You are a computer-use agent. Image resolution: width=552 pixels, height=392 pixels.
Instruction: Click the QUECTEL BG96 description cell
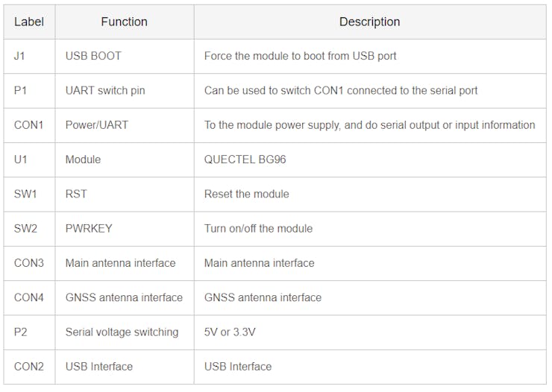click(370, 159)
